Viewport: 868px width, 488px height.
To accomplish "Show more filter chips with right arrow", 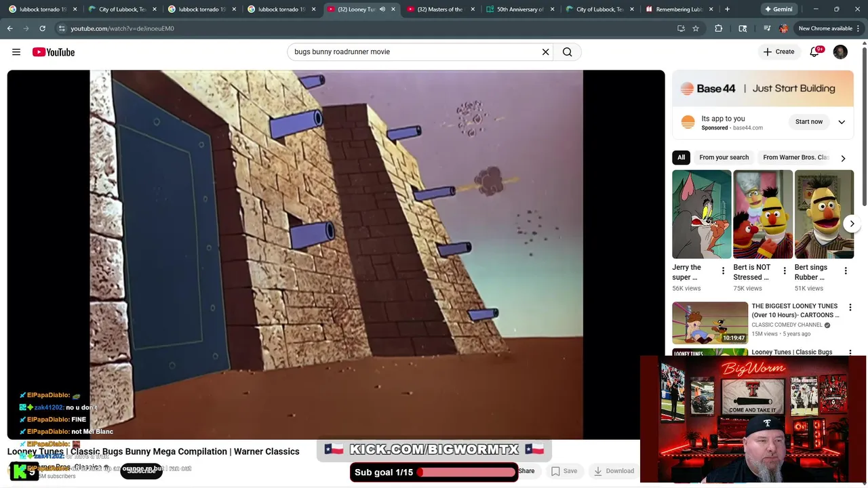I will pos(843,158).
